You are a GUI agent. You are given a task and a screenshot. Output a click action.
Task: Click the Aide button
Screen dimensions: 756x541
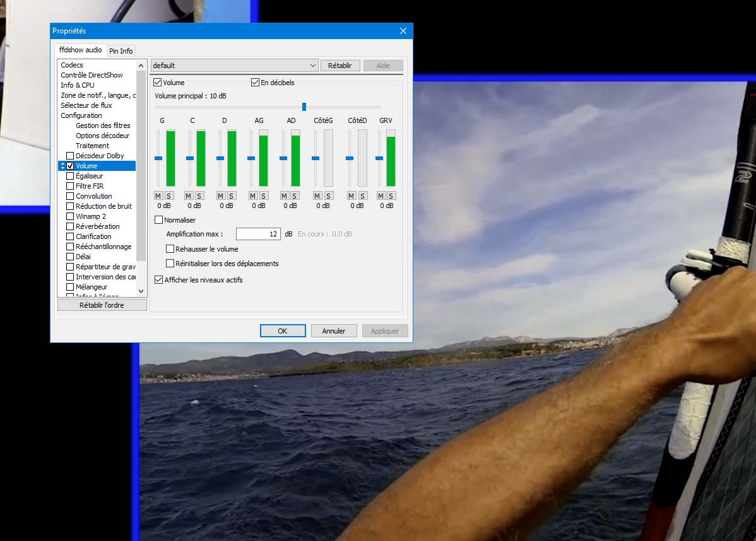pyautogui.click(x=383, y=66)
